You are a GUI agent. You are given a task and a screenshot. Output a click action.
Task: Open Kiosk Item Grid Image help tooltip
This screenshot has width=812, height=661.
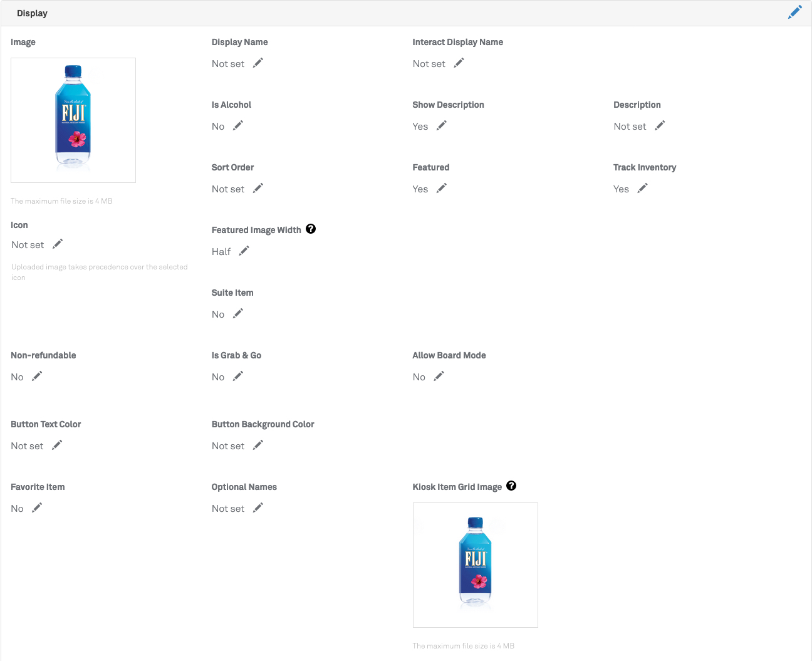pos(511,486)
